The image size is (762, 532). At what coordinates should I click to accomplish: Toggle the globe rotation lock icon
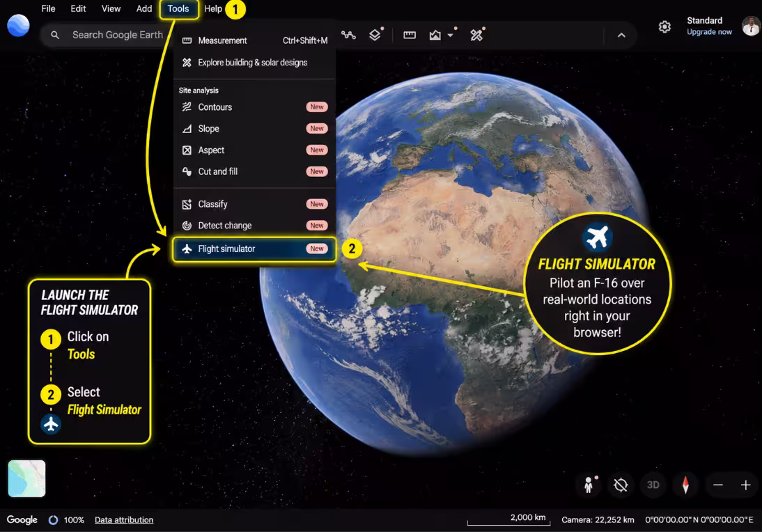[x=621, y=485]
